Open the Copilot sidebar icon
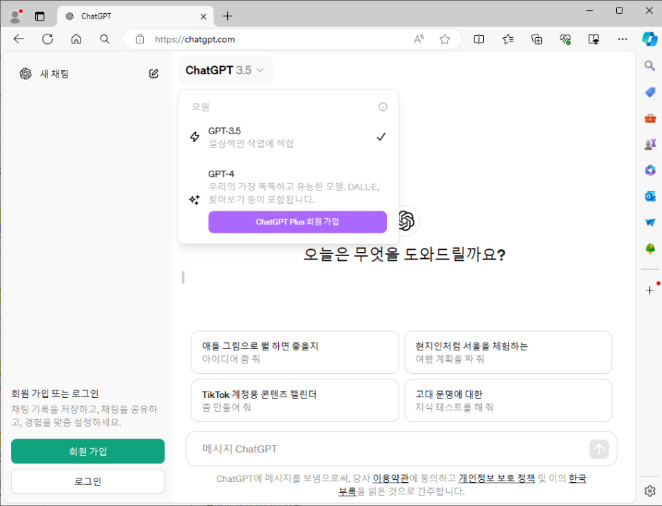 [649, 39]
